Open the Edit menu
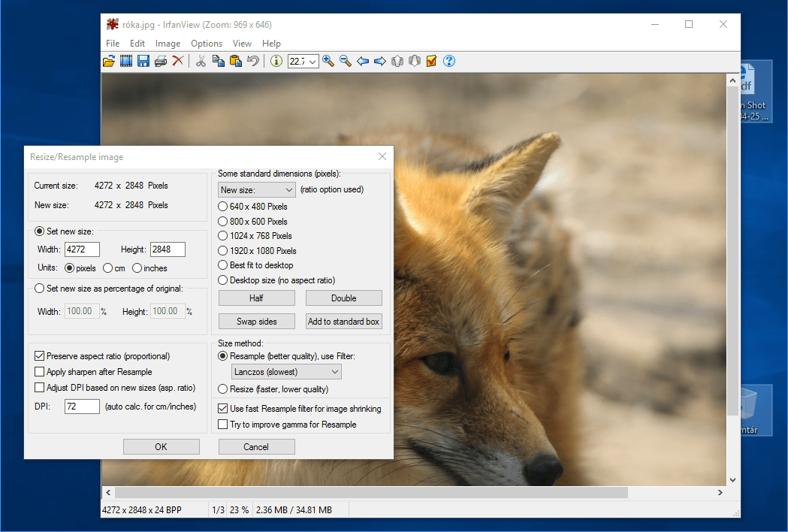 point(137,44)
